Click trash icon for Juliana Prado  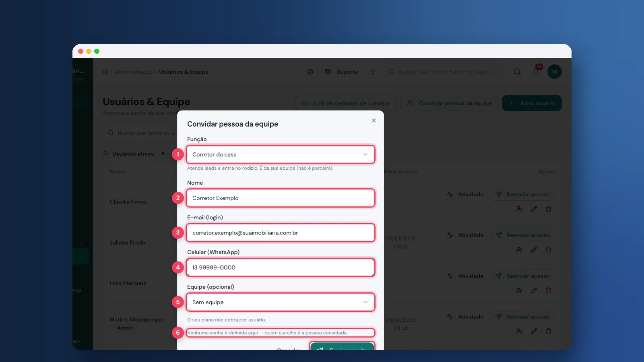point(548,250)
